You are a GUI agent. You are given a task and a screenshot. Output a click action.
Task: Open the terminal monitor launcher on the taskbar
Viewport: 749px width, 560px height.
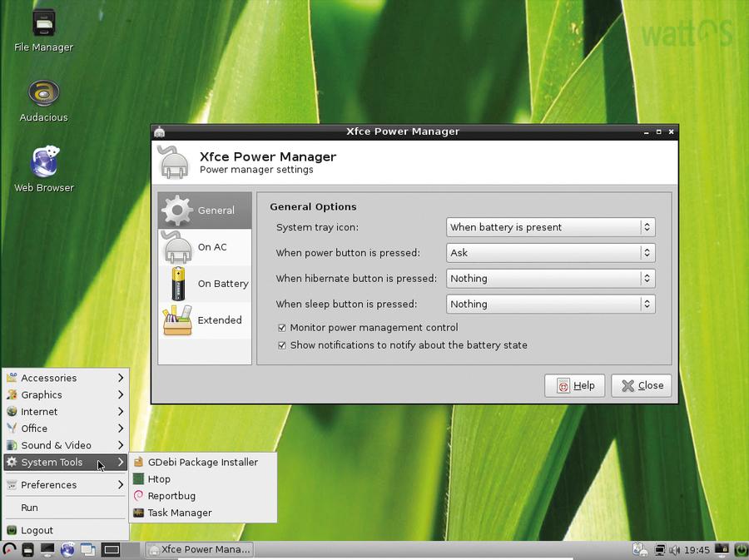click(47, 550)
